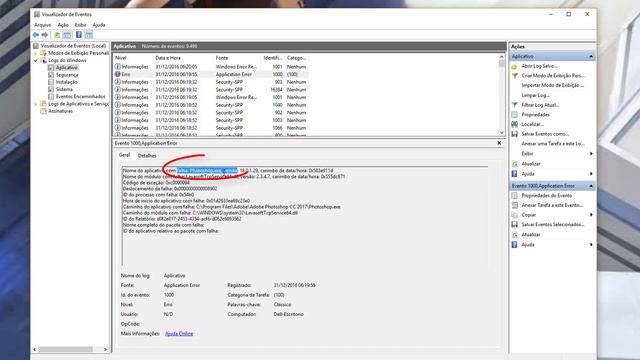Click the Segurança log icon in tree

51,75
